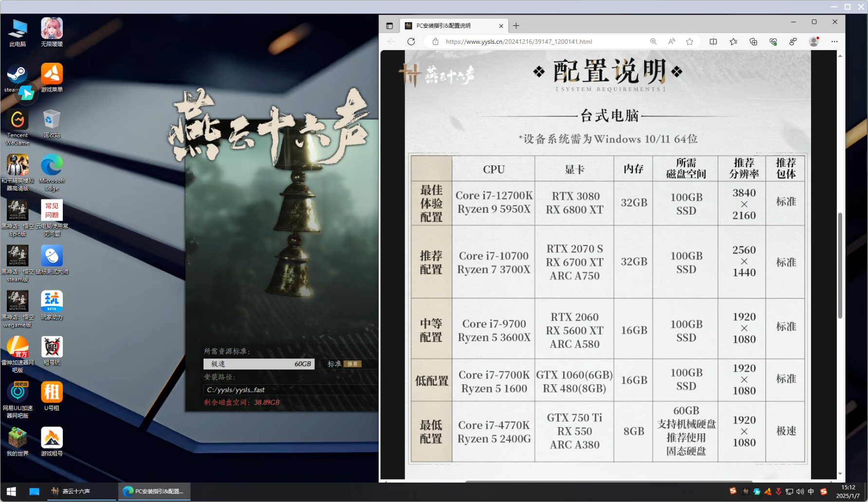Screen dimensions: 868x502
Task: Open the 回收站 recycle bin
Action: coord(52,124)
